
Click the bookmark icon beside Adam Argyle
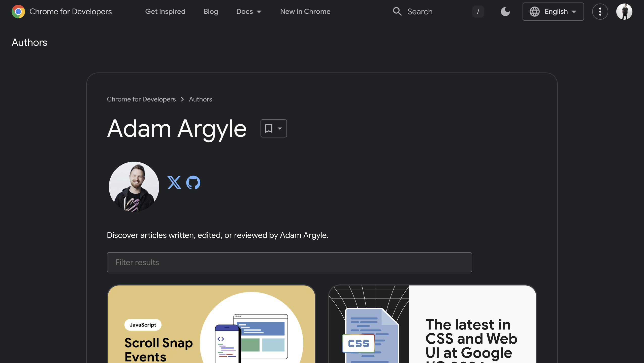(269, 128)
